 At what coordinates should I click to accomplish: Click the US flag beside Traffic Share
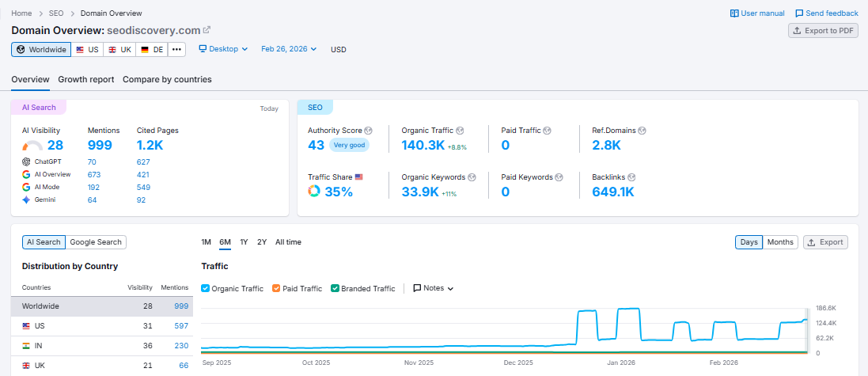click(358, 177)
